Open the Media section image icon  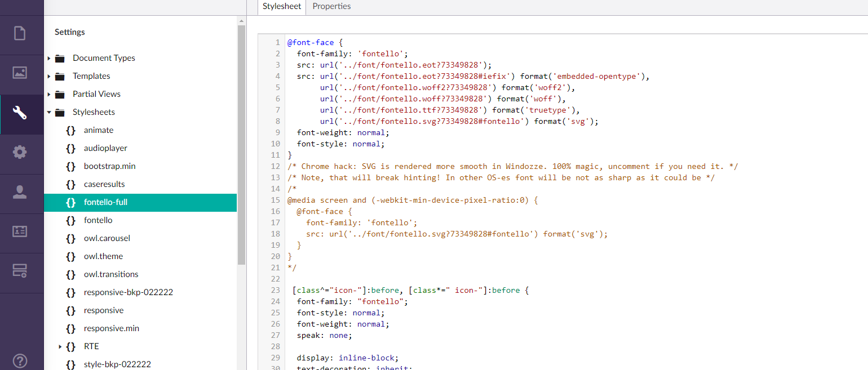click(x=20, y=73)
